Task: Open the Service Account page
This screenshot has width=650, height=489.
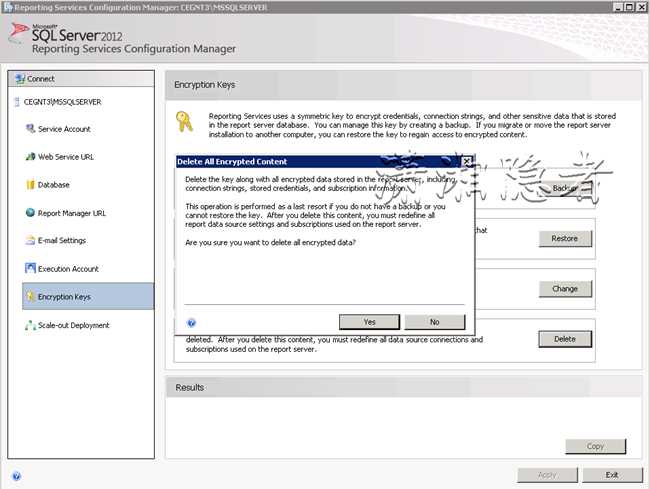Action: pos(64,129)
